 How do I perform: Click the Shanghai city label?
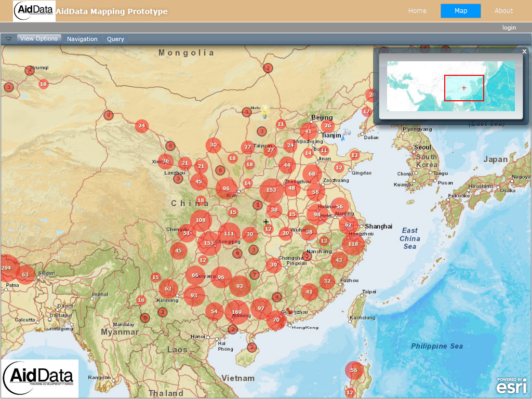379,227
